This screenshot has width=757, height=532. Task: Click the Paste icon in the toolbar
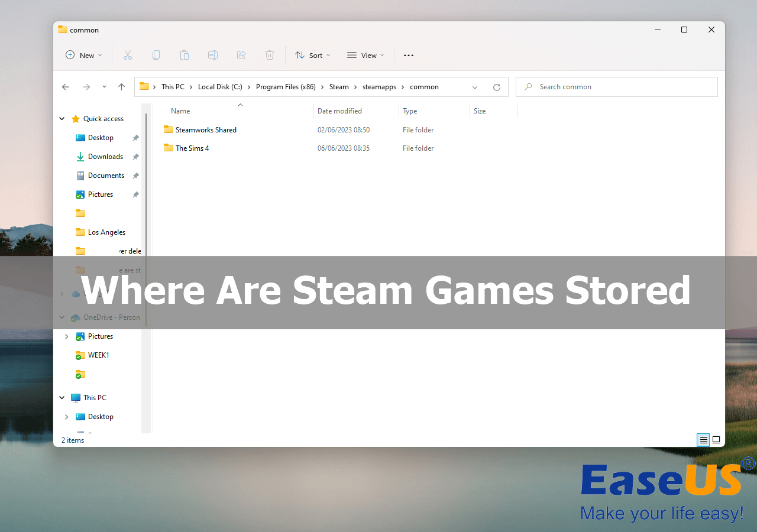pyautogui.click(x=185, y=55)
